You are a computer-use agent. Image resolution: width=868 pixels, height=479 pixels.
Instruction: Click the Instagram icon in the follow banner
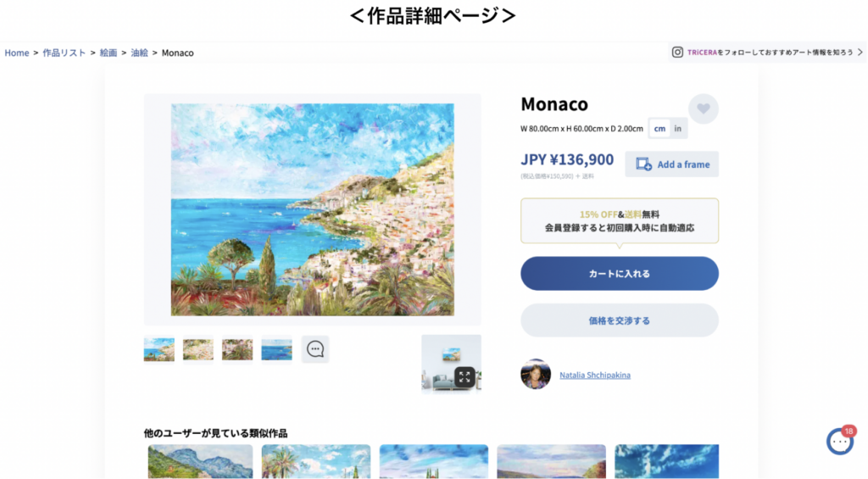[x=677, y=52]
